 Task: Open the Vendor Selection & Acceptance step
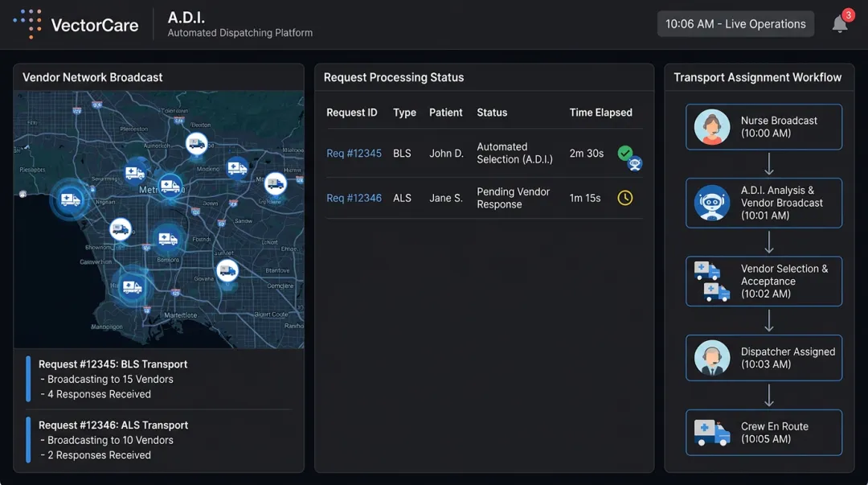tap(764, 281)
